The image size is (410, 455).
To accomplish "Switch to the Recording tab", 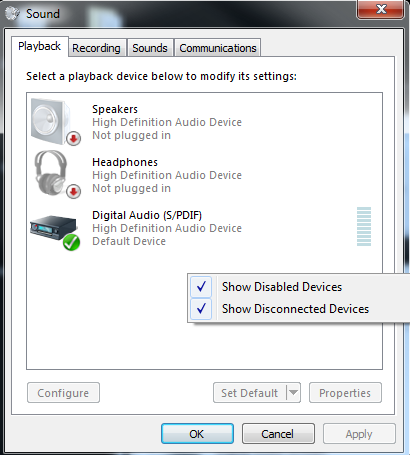I will click(x=96, y=48).
